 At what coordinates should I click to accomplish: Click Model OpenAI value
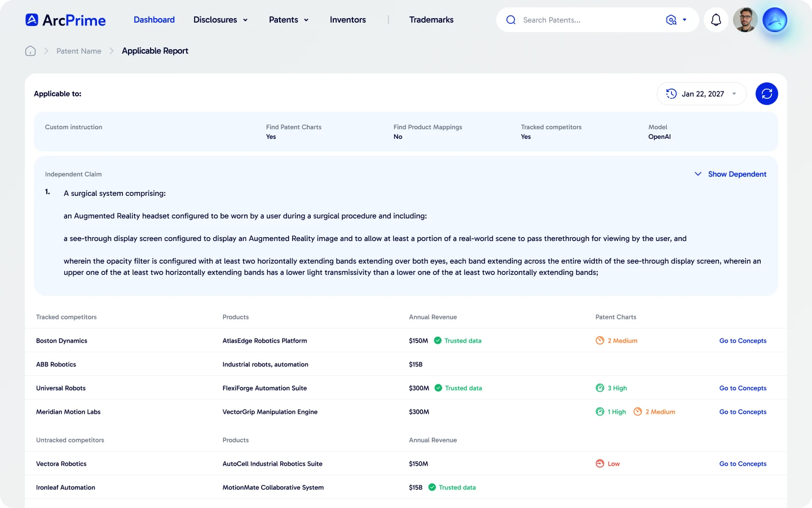click(x=659, y=137)
